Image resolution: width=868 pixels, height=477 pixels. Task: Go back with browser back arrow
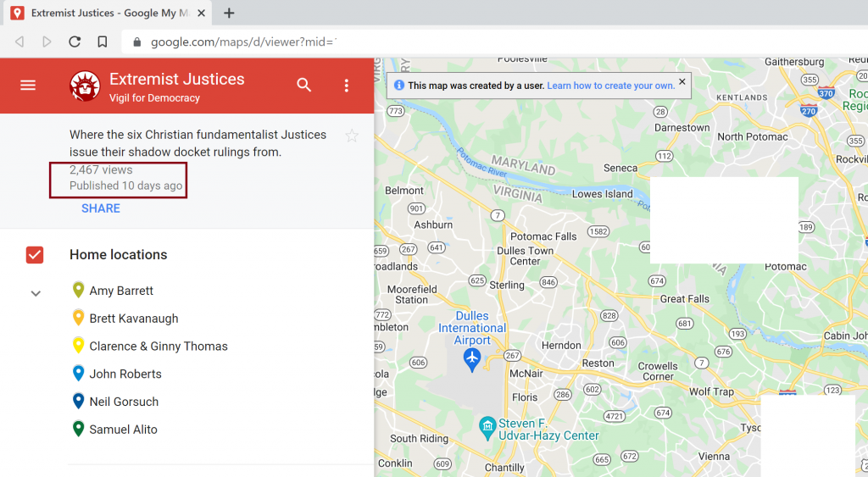pyautogui.click(x=19, y=42)
